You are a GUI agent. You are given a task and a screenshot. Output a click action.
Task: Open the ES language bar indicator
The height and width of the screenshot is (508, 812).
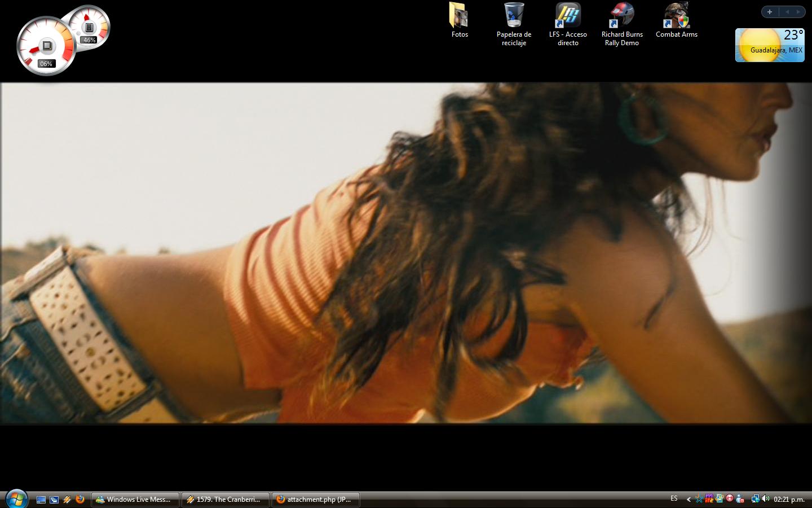pyautogui.click(x=674, y=499)
